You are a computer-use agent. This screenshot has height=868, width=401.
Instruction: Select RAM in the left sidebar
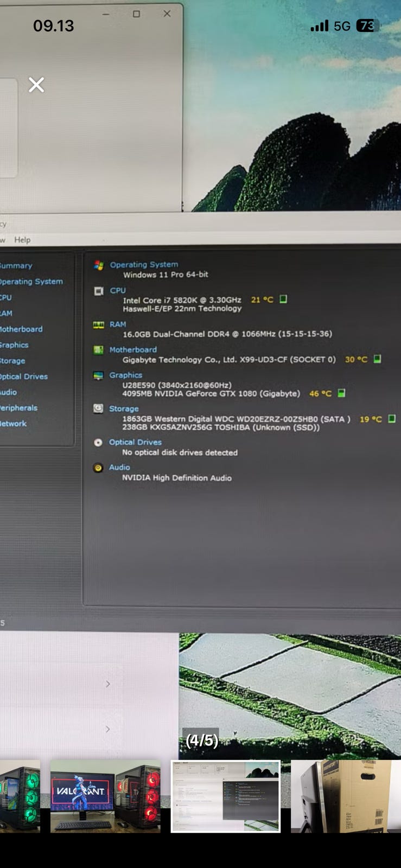pos(7,313)
